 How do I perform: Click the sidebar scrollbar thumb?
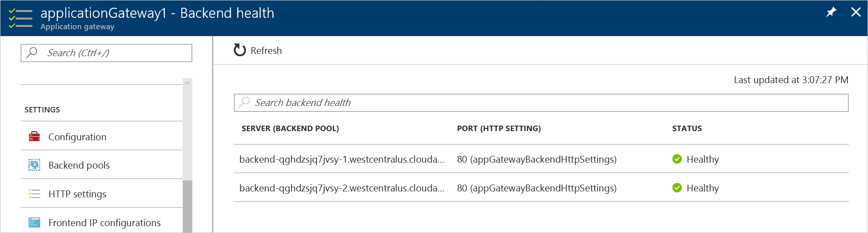click(x=187, y=206)
